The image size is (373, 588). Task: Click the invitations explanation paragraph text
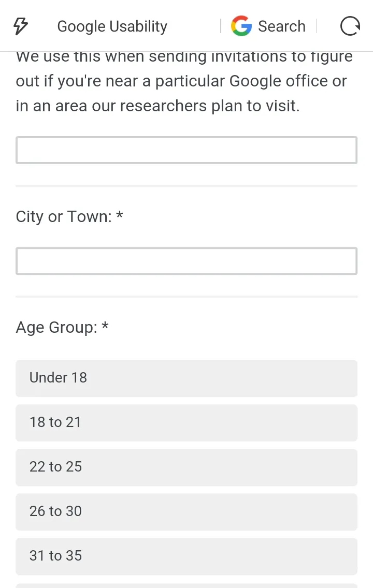coord(184,81)
